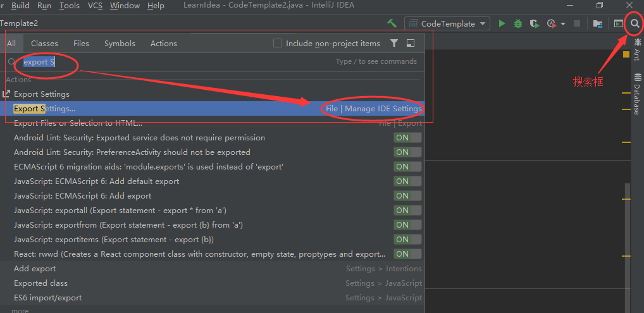Select Export Files or Selection to HTML...

tap(213, 123)
